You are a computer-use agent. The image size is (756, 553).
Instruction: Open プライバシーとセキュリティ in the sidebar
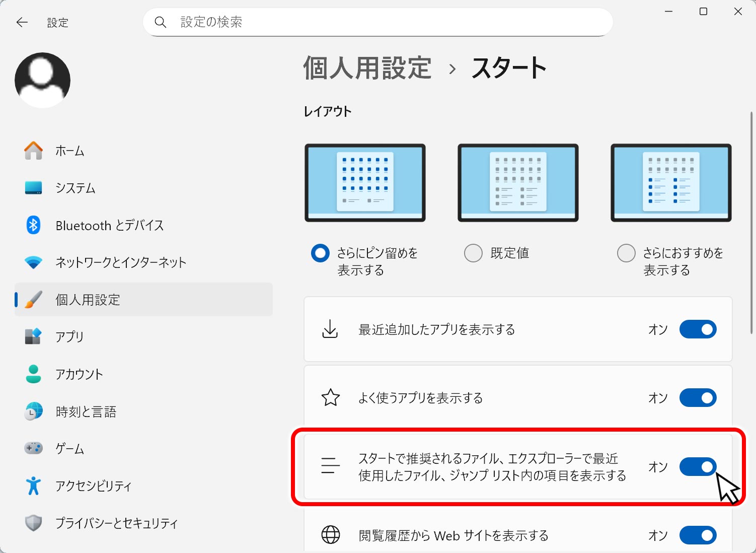point(116,523)
